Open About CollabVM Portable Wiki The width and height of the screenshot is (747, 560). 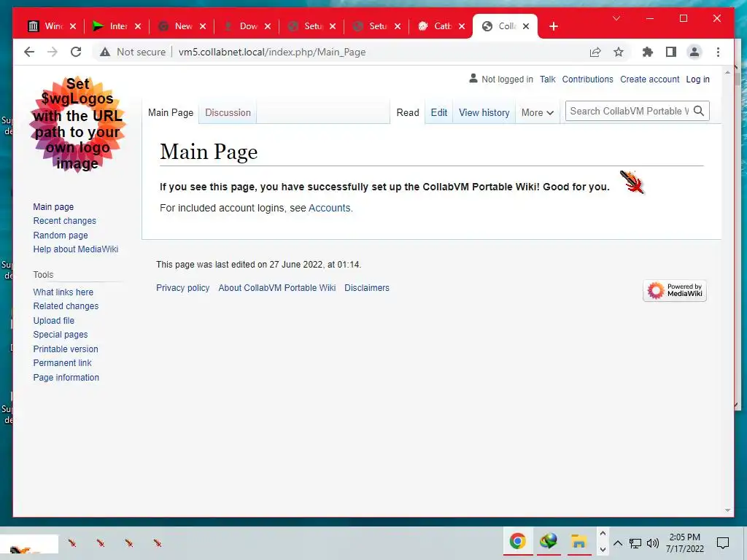pos(276,288)
